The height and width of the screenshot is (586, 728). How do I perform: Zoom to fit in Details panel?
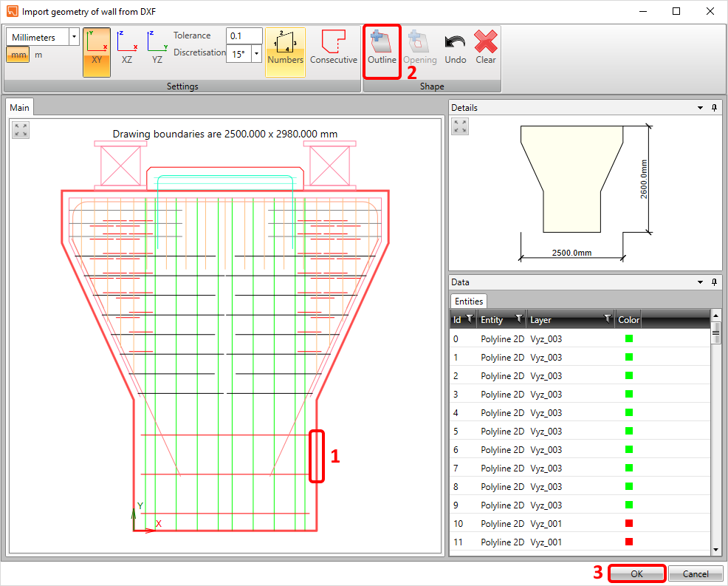(460, 126)
